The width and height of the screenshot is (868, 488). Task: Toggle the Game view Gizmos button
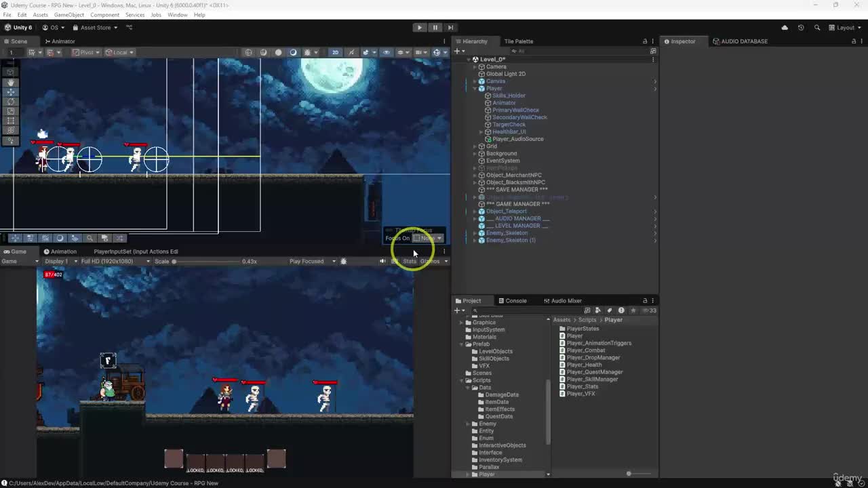[x=429, y=262]
